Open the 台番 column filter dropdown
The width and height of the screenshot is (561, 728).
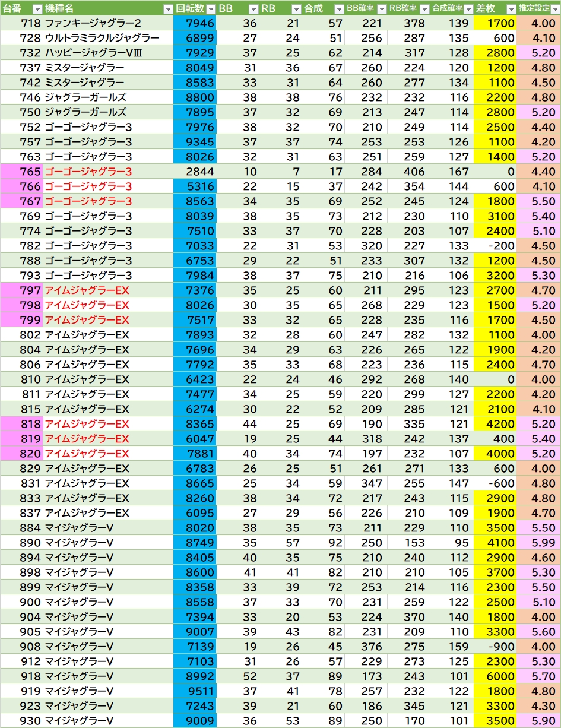pyautogui.click(x=37, y=9)
